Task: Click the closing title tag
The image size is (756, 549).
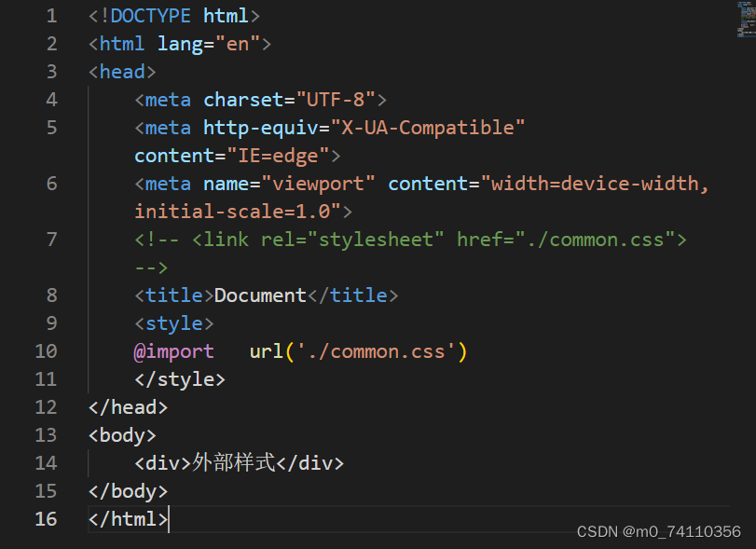Action: 353,295
